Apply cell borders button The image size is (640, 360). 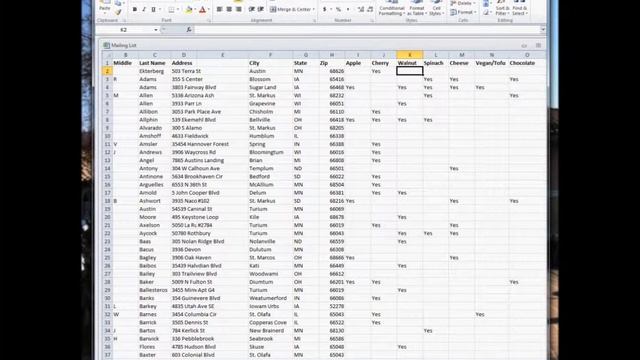[171, 9]
